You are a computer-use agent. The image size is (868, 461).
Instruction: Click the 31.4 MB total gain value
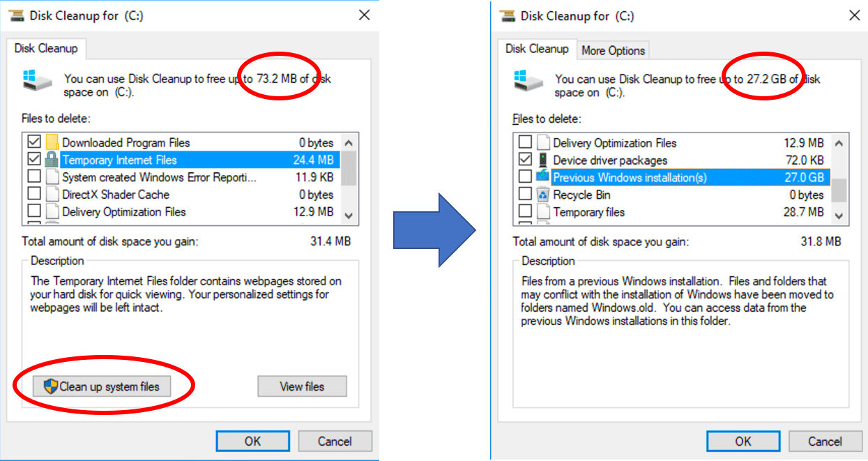(330, 241)
